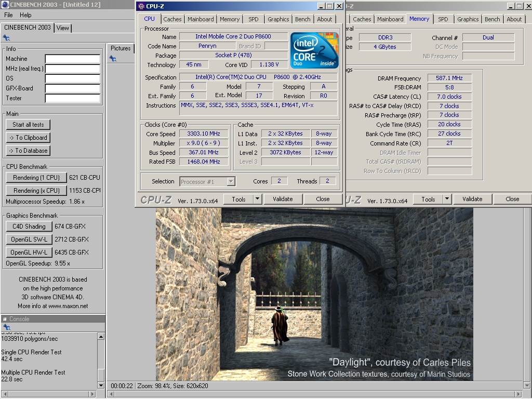Screen dimensions: 532x399
Task: Click Tools button in background CPU-Z window
Action: coord(428,199)
